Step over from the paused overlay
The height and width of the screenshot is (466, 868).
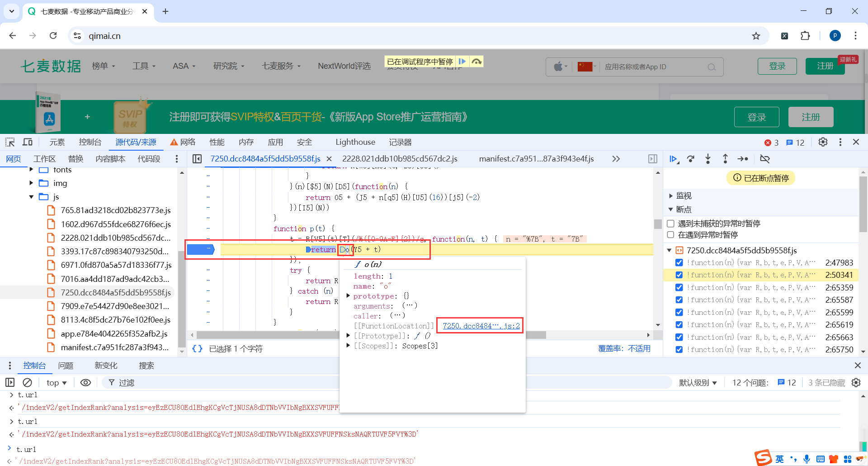pyautogui.click(x=476, y=62)
